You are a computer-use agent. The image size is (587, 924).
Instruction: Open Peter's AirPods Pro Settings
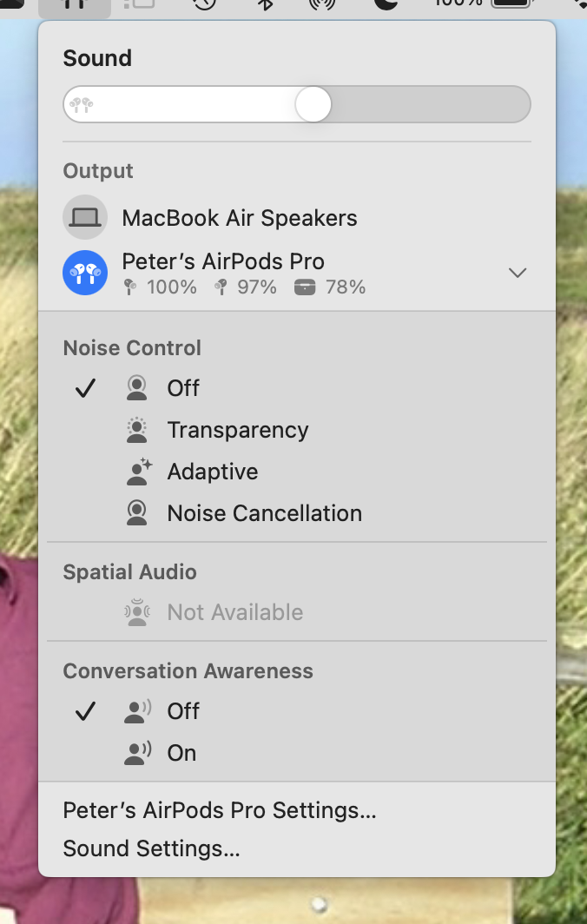tap(219, 810)
